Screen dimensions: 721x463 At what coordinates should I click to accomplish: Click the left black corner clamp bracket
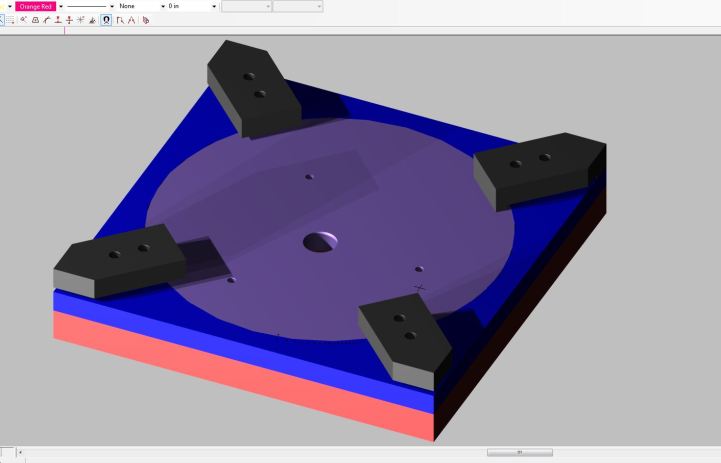(x=120, y=261)
